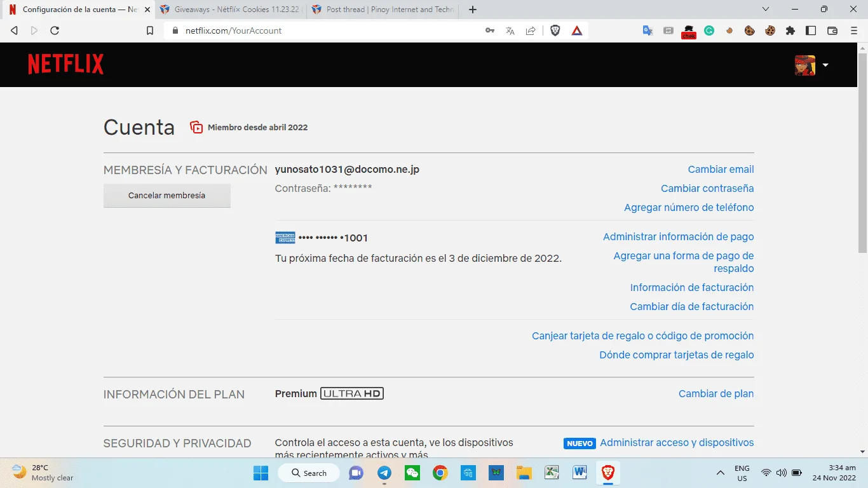Click the translate page icon
The height and width of the screenshot is (488, 868).
[x=510, y=30]
